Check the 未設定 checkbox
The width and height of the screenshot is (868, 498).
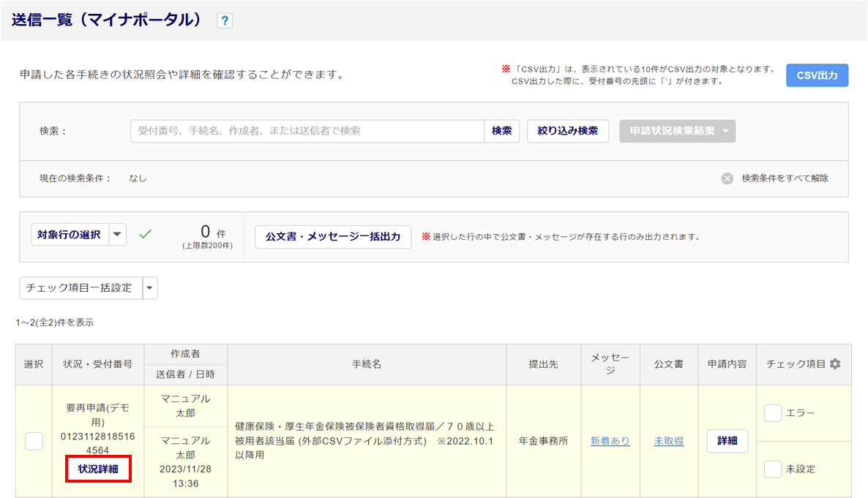772,469
